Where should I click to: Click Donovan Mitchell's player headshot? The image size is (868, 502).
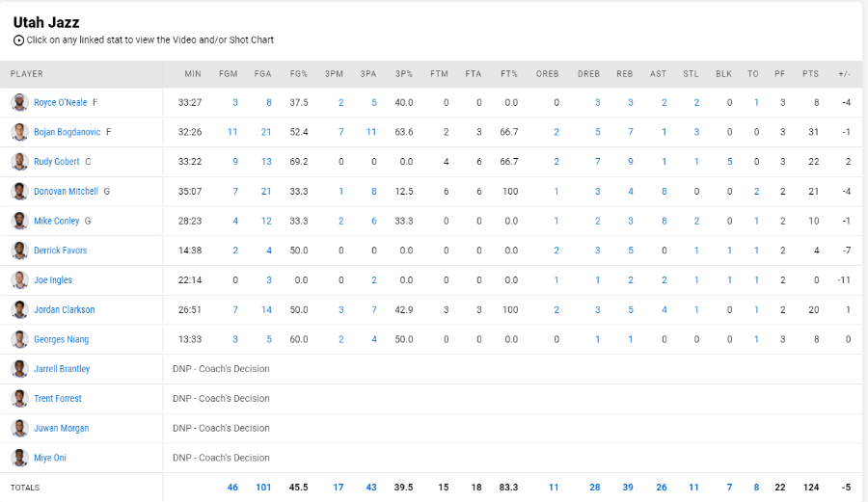tap(19, 192)
